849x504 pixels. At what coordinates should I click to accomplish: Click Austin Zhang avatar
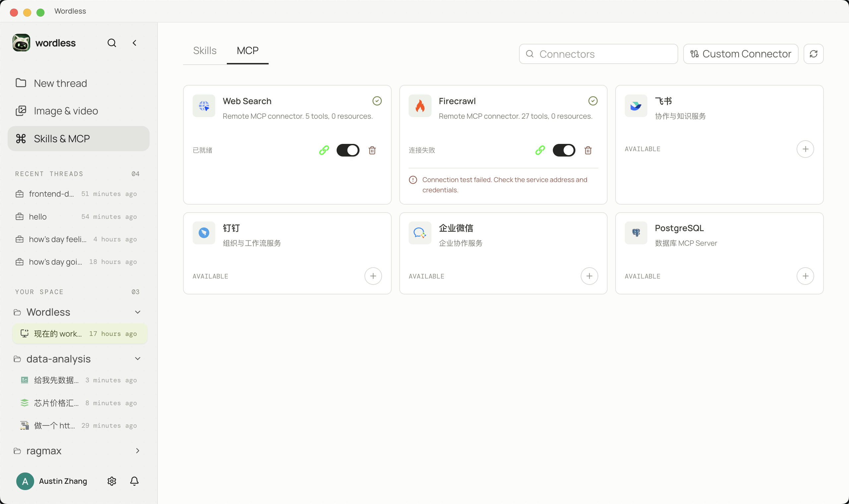click(25, 481)
